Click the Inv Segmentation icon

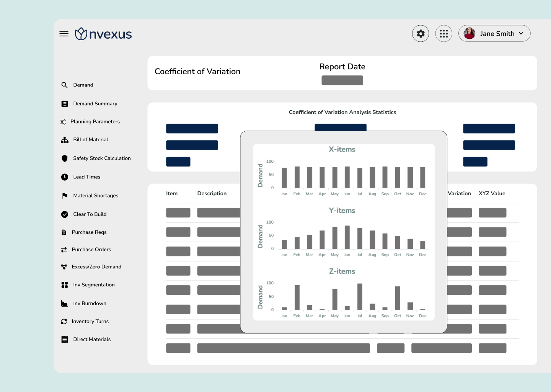pyautogui.click(x=65, y=285)
